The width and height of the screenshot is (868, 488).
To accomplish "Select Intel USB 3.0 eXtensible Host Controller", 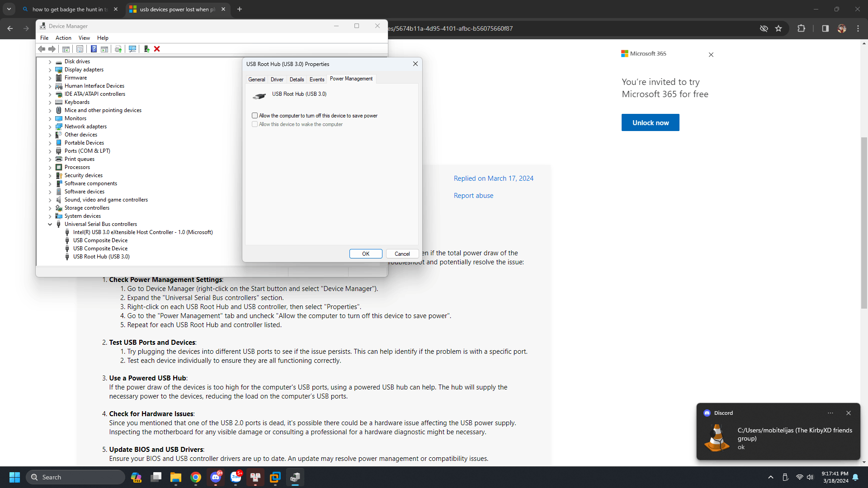I will [143, 232].
